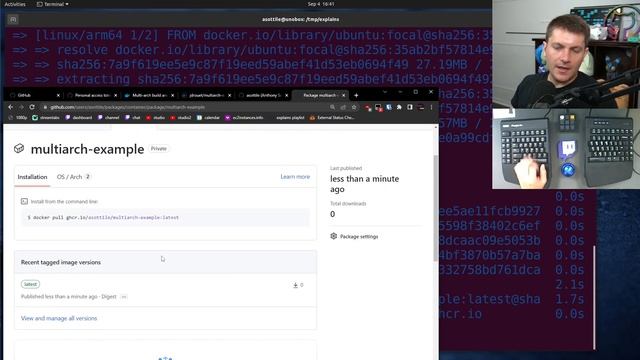640x360 pixels.
Task: Open the jdrouet/multiarch browser tab
Action: tap(206, 95)
